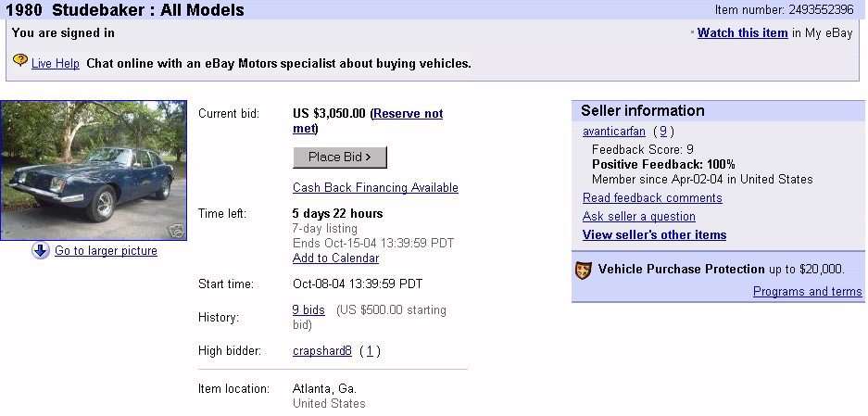Open Programs and terms link
Image resolution: width=868 pixels, height=416 pixels.
807,292
